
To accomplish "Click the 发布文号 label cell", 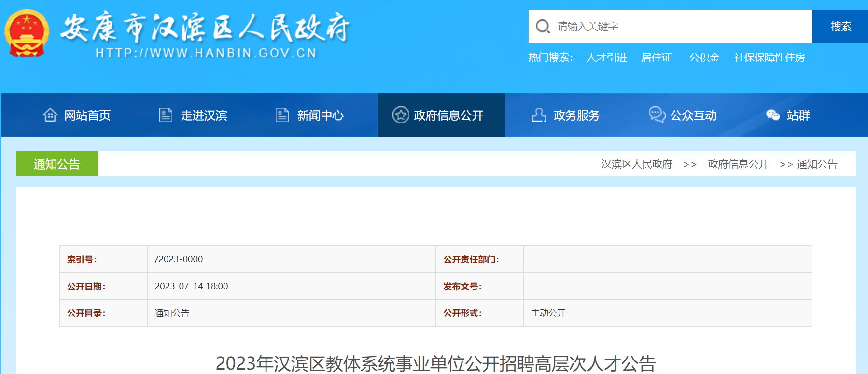I will point(479,286).
